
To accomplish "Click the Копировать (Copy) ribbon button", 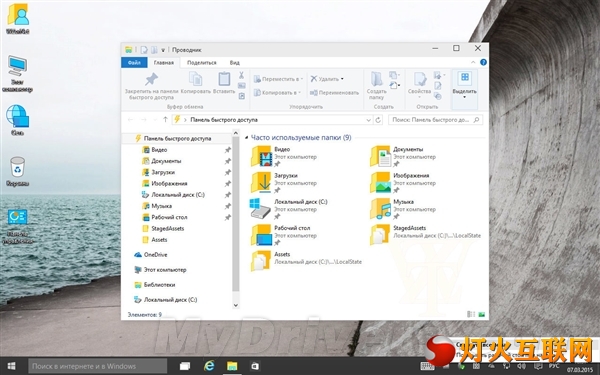I will tap(196, 83).
